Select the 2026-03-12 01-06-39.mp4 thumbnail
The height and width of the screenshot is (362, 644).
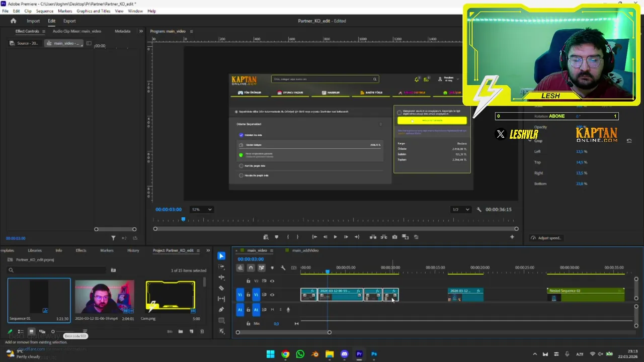(x=105, y=297)
